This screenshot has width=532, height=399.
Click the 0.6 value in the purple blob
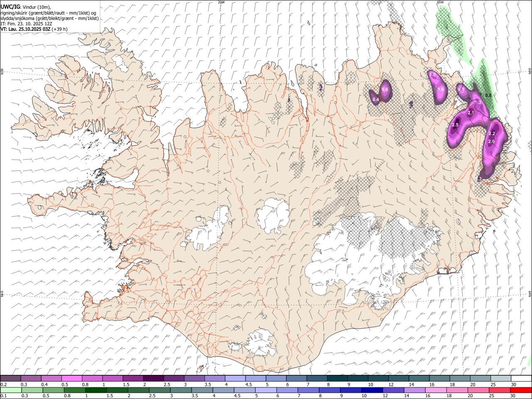pyautogui.click(x=385, y=89)
